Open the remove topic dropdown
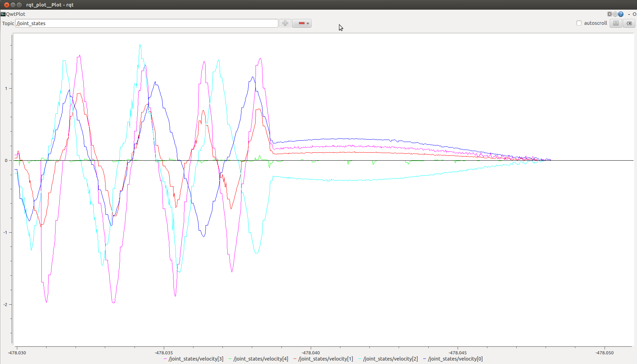This screenshot has height=364, width=637. 302,23
